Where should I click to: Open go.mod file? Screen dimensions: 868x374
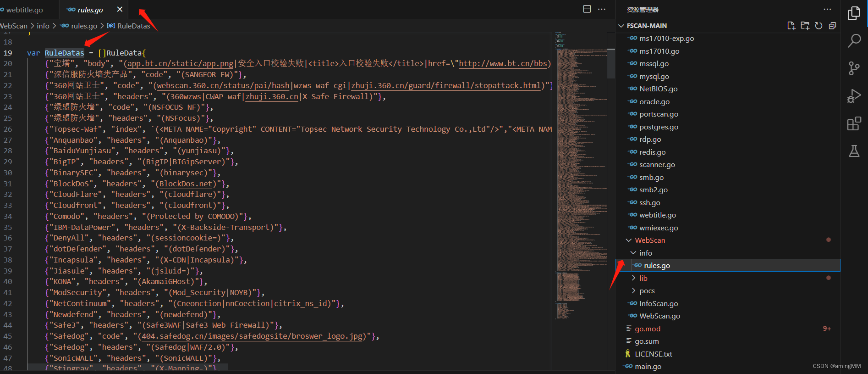point(647,329)
